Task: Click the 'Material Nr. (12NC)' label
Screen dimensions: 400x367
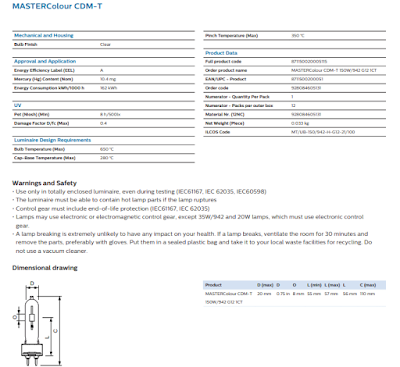Action: (x=225, y=114)
